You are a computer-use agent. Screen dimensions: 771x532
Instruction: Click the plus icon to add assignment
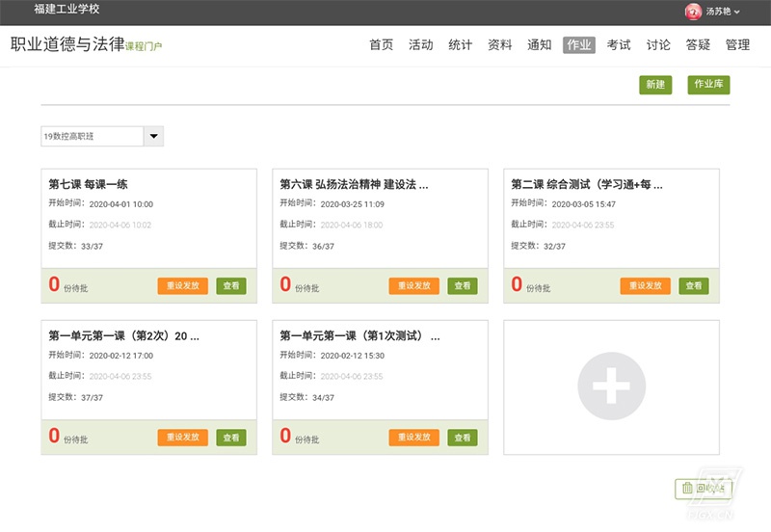[x=611, y=386]
